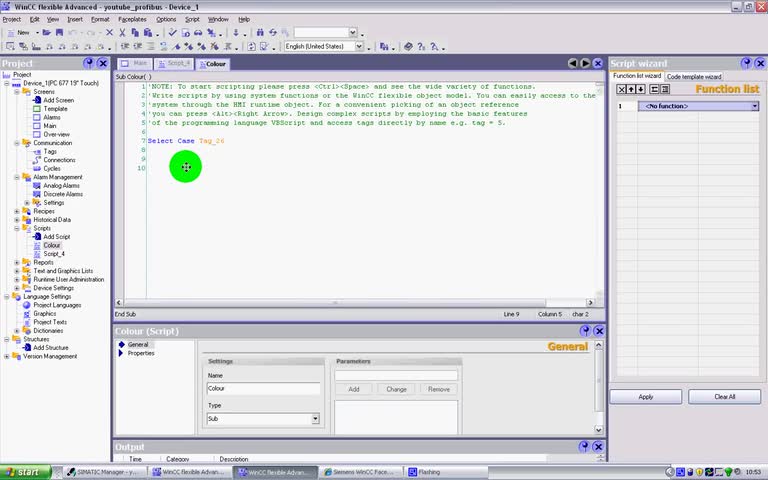Screen dimensions: 768x480
Task: Close the Output panel
Action: tap(598, 446)
